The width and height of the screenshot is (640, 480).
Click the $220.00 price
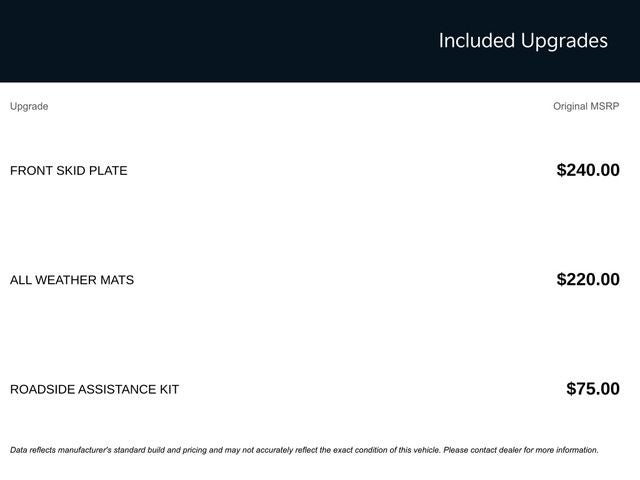pos(588,280)
